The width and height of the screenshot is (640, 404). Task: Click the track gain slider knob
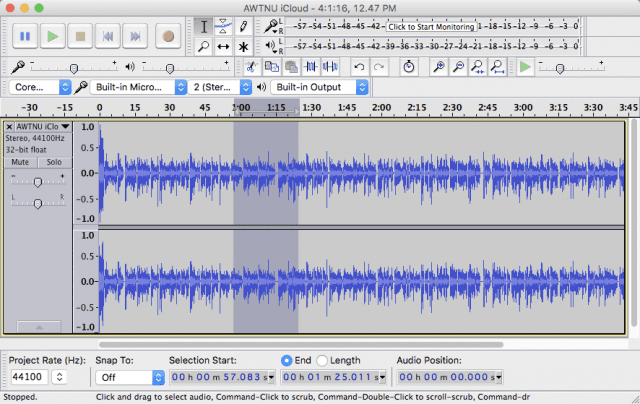[x=38, y=182]
